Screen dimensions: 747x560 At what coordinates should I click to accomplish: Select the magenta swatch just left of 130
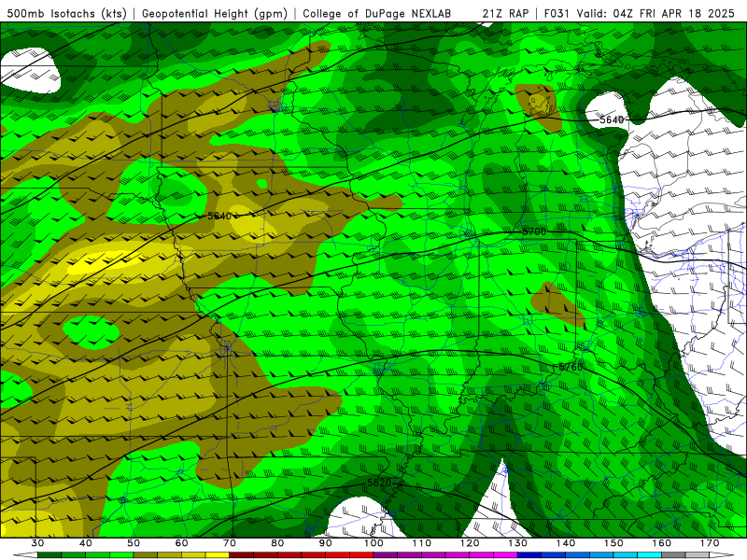pos(505,555)
